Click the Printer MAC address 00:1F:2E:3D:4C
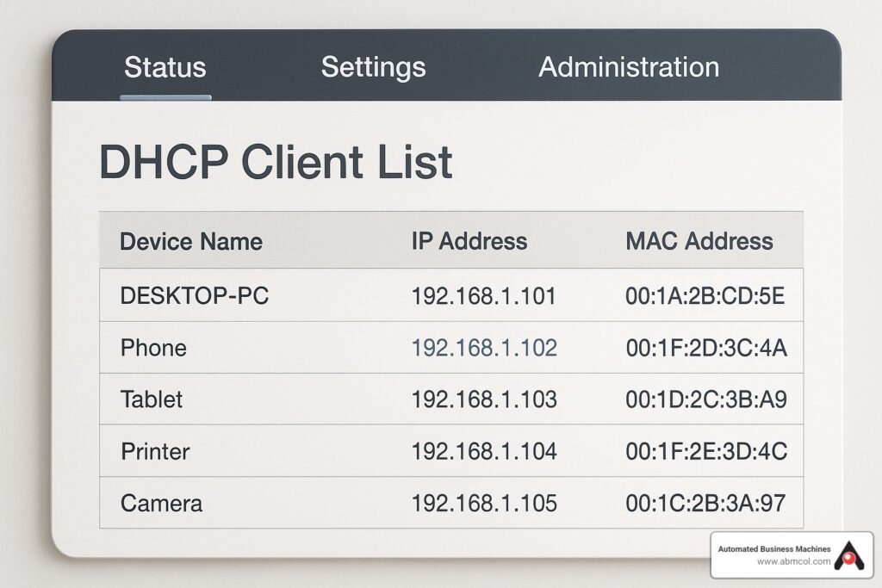This screenshot has height=588, width=882. tap(705, 451)
